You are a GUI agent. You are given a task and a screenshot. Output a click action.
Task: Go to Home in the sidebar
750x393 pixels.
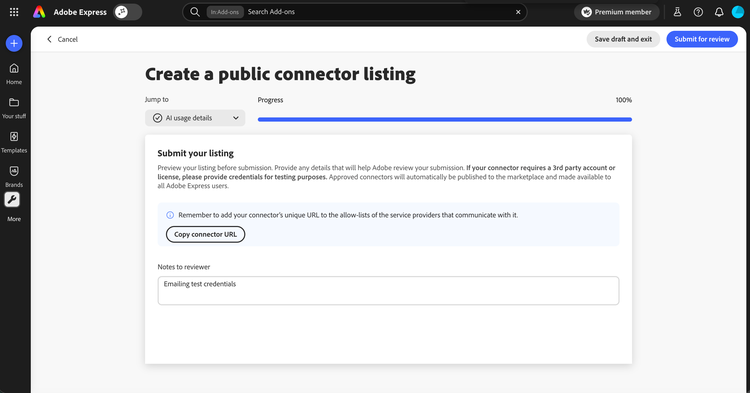[14, 74]
